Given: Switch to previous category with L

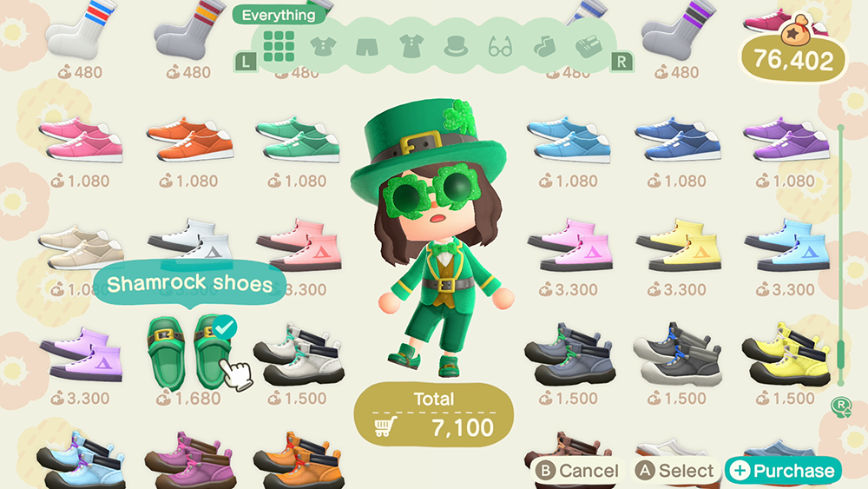Looking at the screenshot, I should point(246,61).
